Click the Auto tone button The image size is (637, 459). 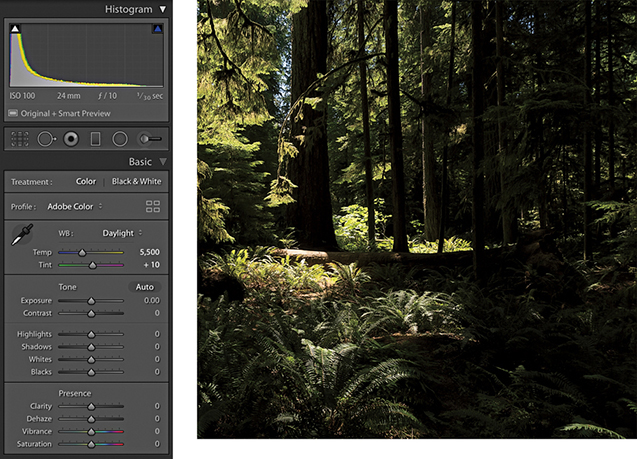click(146, 286)
